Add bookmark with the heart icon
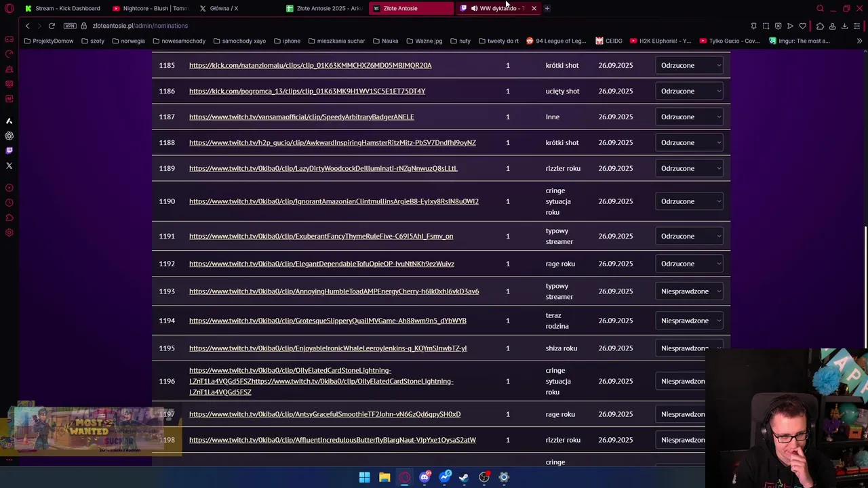The image size is (868, 488). [802, 26]
